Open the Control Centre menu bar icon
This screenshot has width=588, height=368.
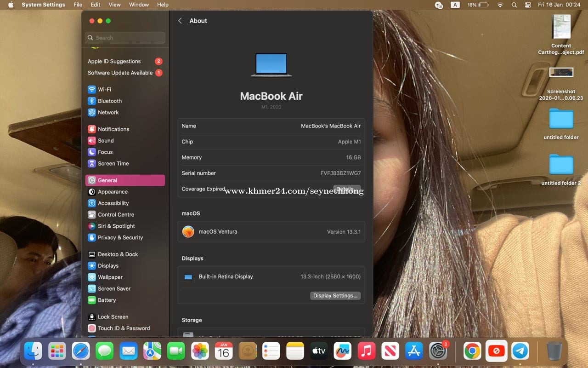528,5
